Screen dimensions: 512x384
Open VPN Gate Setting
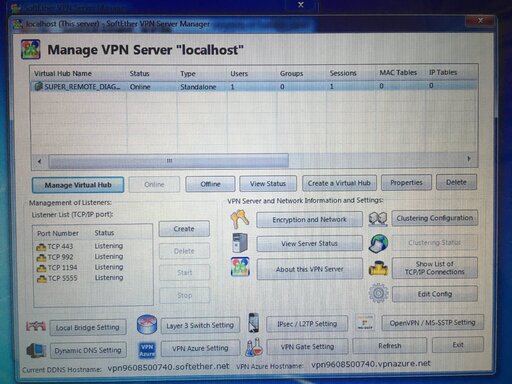[307, 347]
